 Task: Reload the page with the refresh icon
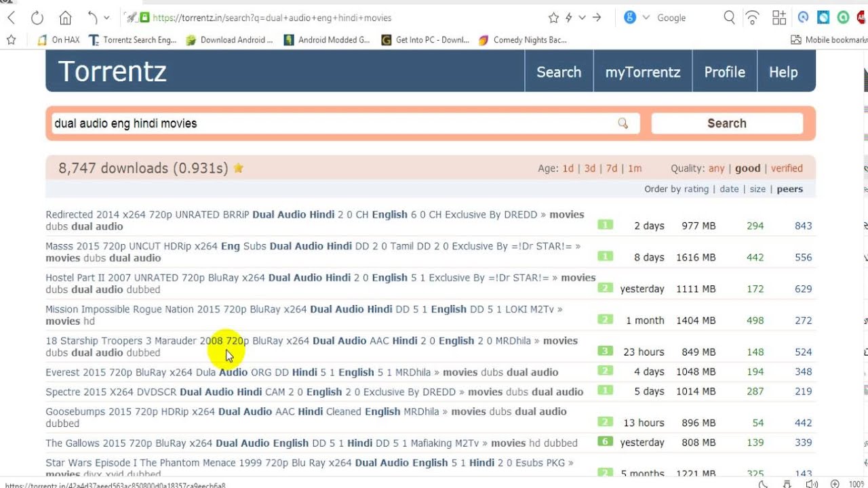point(37,18)
